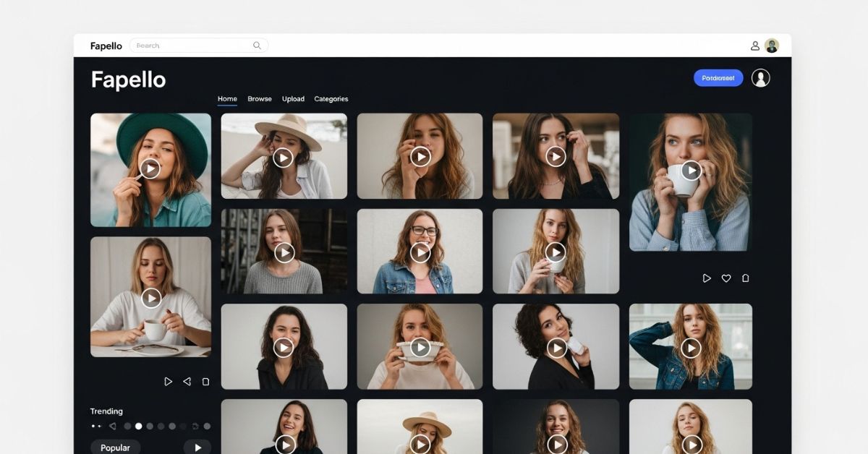The width and height of the screenshot is (868, 454).
Task: Select the white highlighted dot under Trending
Action: point(139,427)
